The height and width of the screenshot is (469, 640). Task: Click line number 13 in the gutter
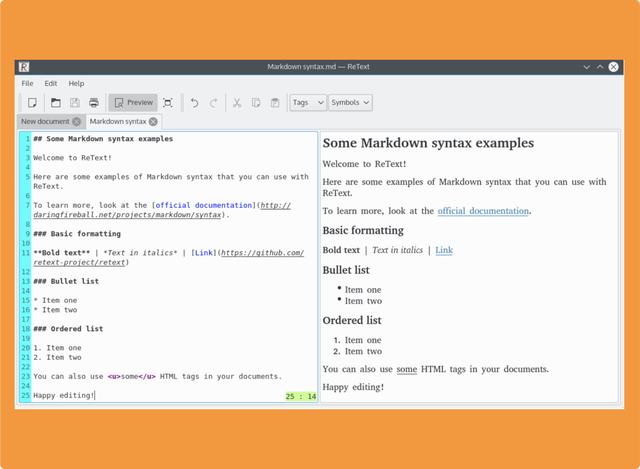click(x=26, y=281)
